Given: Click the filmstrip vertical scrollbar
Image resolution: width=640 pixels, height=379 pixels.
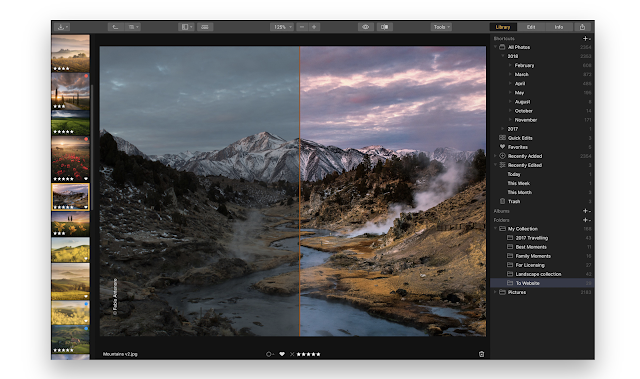Looking at the screenshot, I should pyautogui.click(x=91, y=147).
